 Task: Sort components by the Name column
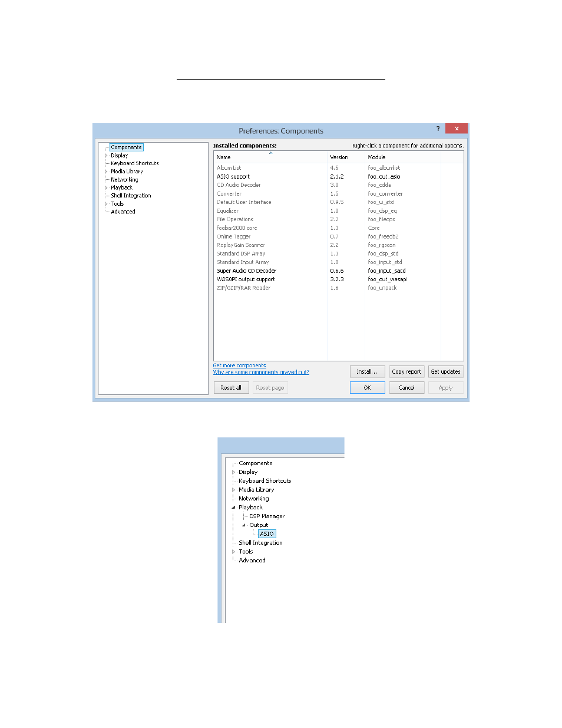click(270, 157)
